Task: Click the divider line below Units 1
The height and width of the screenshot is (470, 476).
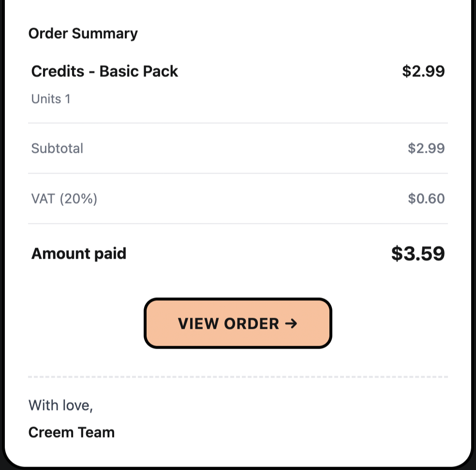Action: 238,123
